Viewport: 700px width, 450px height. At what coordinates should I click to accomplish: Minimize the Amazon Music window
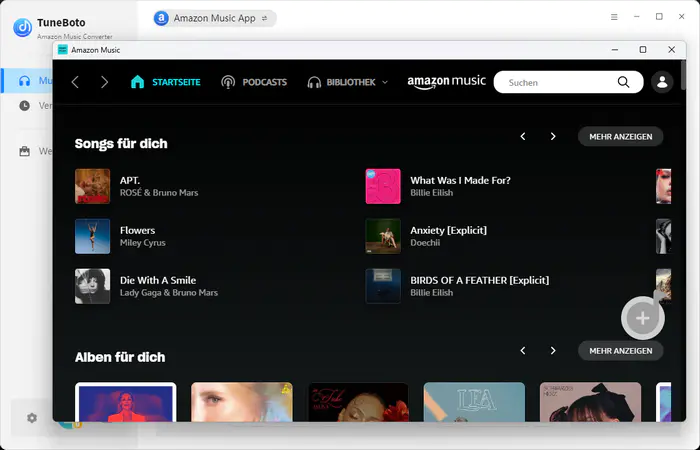(615, 50)
